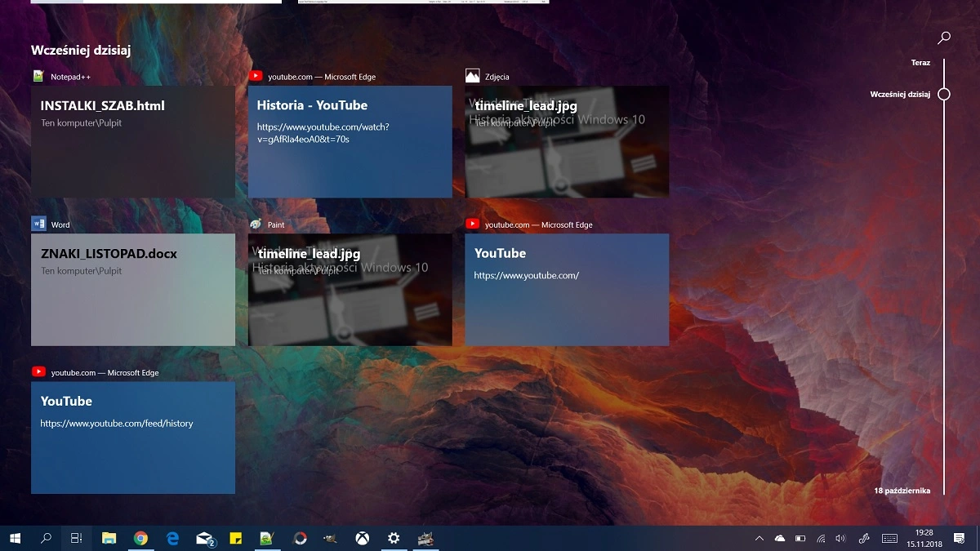This screenshot has height=551, width=980.
Task: Jump to 'Teraz' on the timeline
Action: (920, 63)
